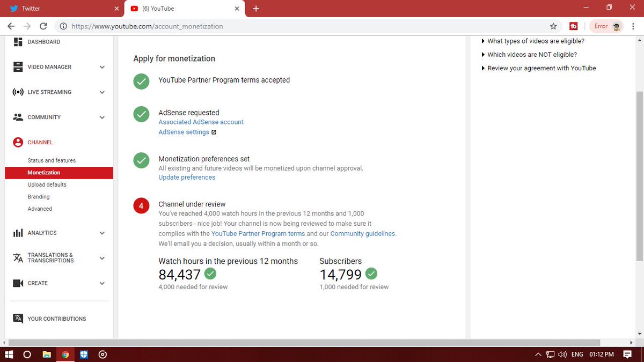Select the Live Streaming broadcast icon
Viewport: 644px width, 362px height.
18,92
